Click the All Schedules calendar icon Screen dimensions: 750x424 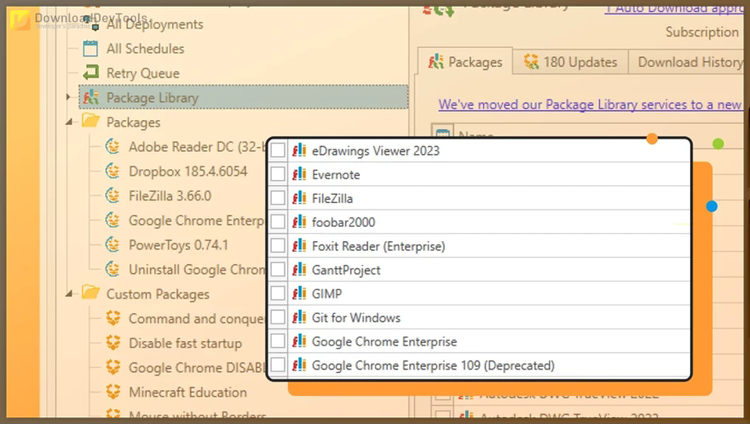click(90, 48)
